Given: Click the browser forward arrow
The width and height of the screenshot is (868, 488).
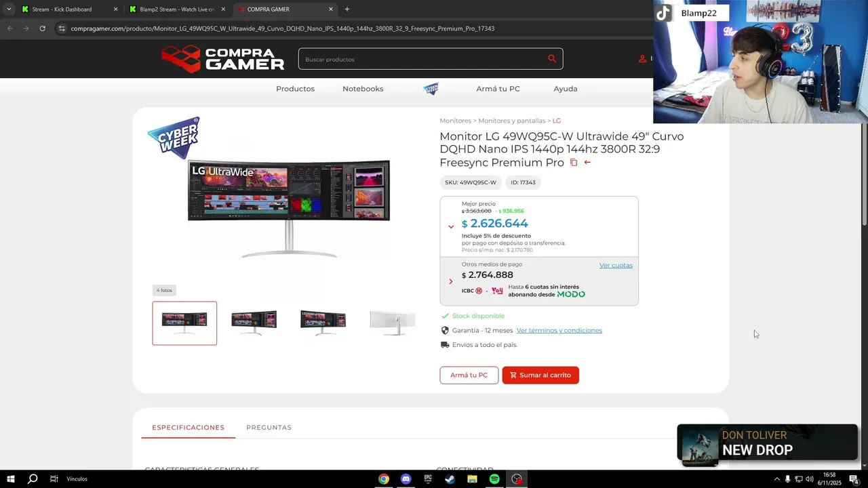Looking at the screenshot, I should [26, 28].
